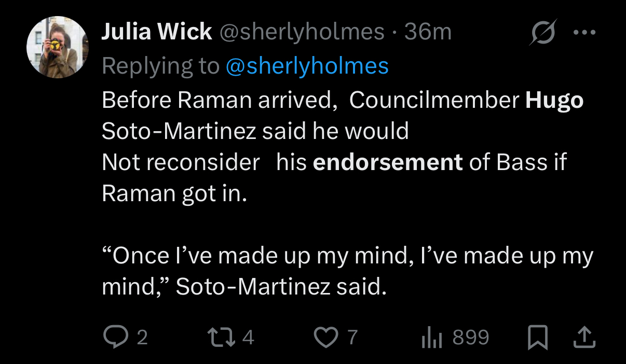Click the 899 views count

point(471,338)
